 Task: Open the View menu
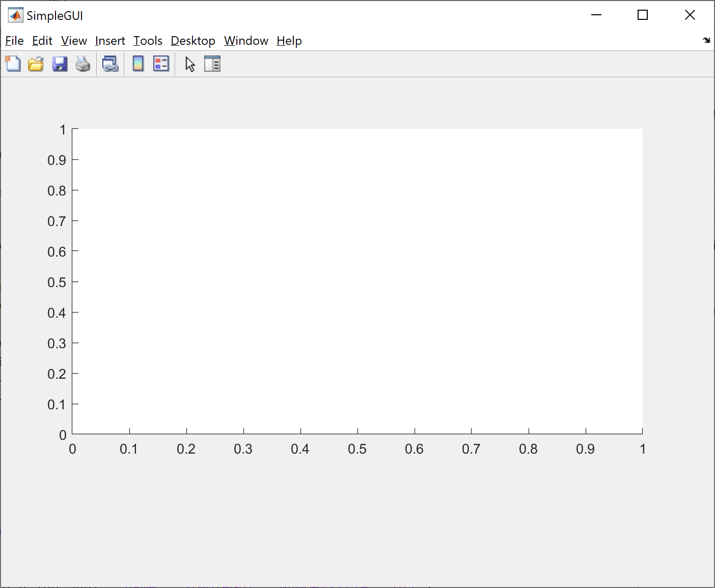point(73,41)
